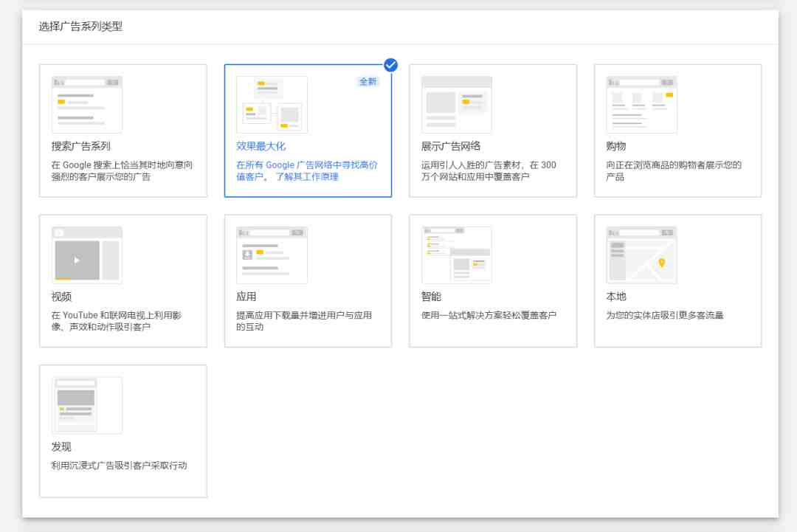Click the 展示广告网络 illustration icon

point(457,105)
